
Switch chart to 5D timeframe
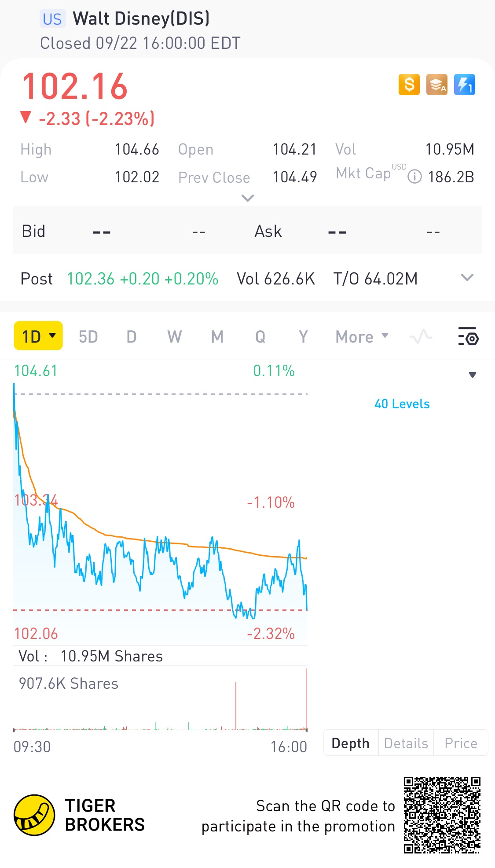[x=88, y=337]
